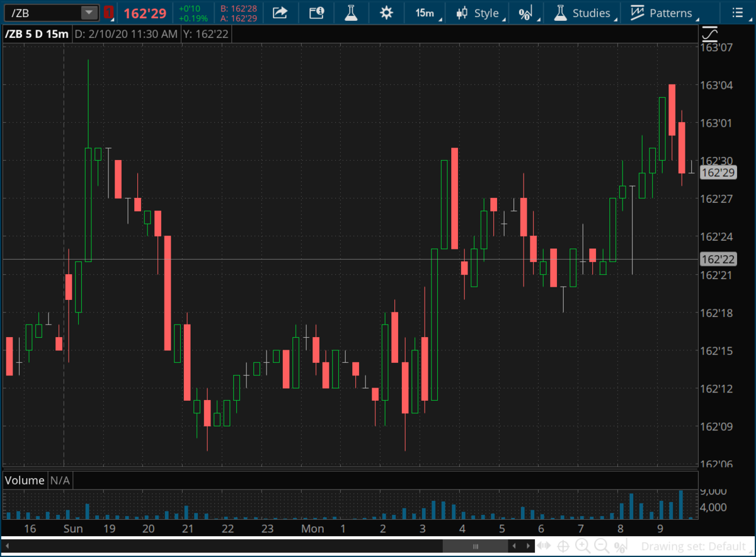
Task: Click the D: 2/10/20 11:30 AM readout
Action: (x=126, y=34)
